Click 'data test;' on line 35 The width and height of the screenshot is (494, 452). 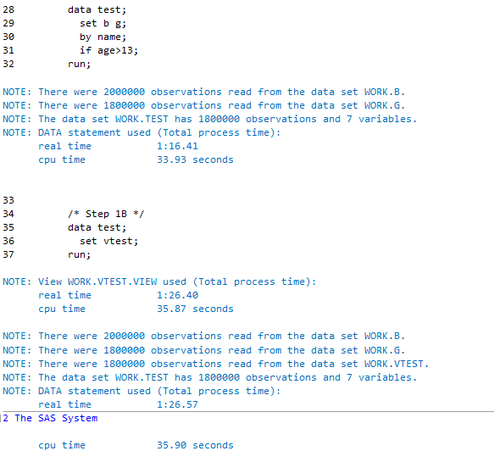pyautogui.click(x=97, y=228)
